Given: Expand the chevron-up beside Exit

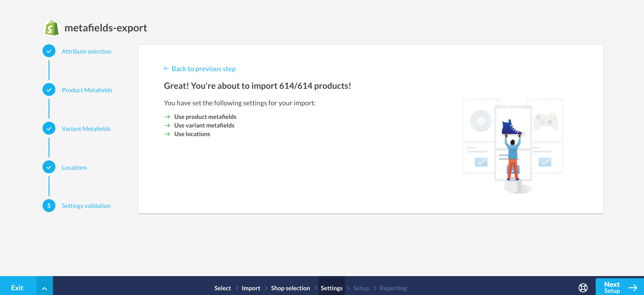Looking at the screenshot, I should tap(44, 288).
